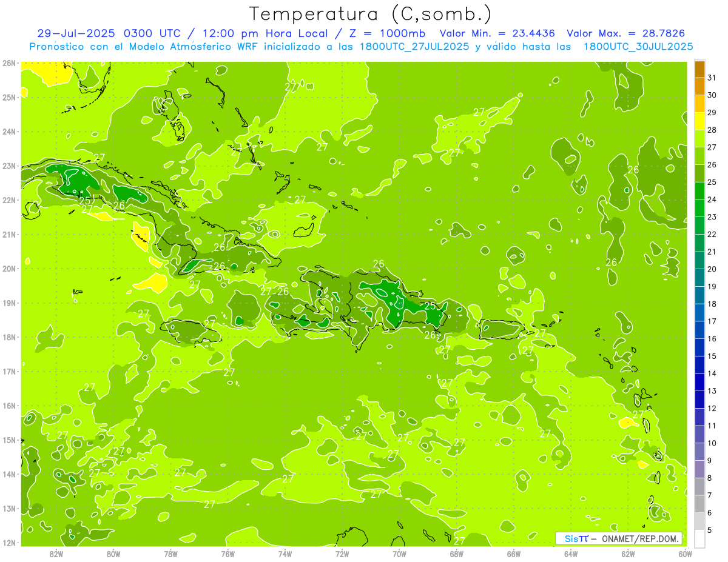Click the "66W" longitude axis label
Screen dimensions: 728x562
click(x=514, y=554)
